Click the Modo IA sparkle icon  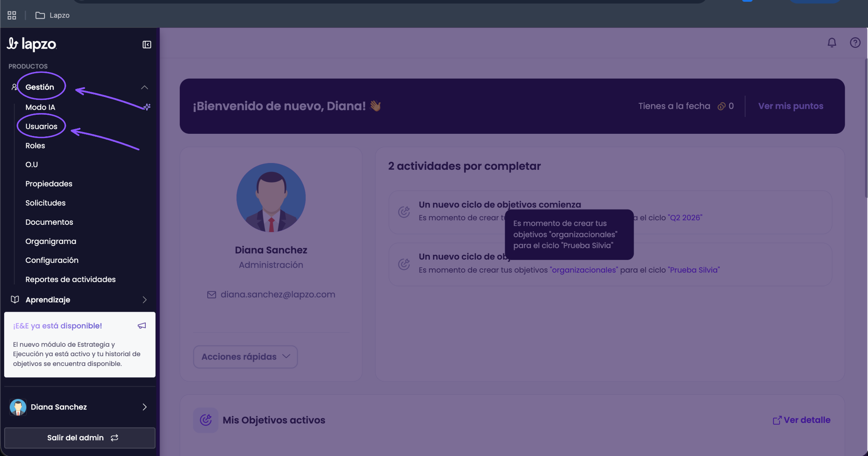point(147,107)
